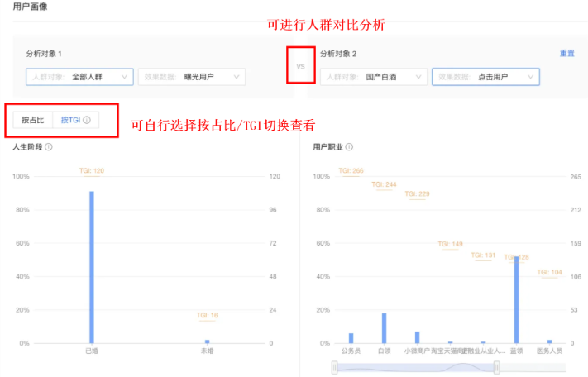Click the 重置 link
Image resolution: width=588 pixels, height=377 pixels.
(567, 53)
